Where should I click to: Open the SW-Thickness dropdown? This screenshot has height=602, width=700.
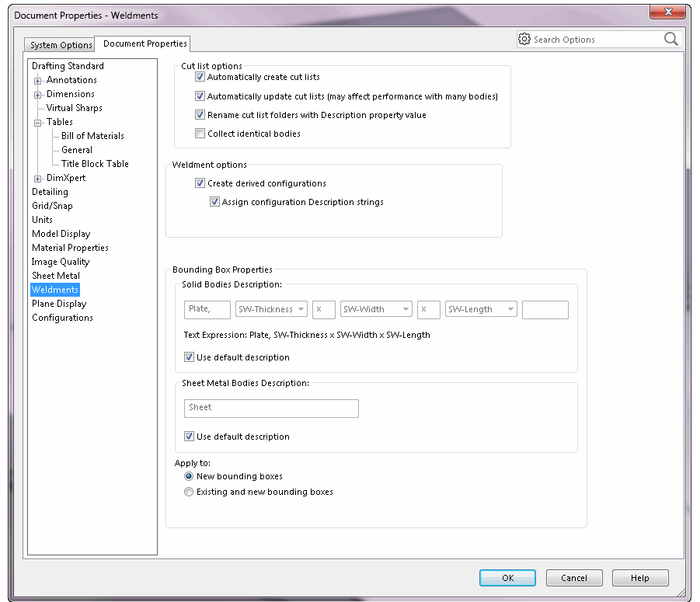coord(271,309)
